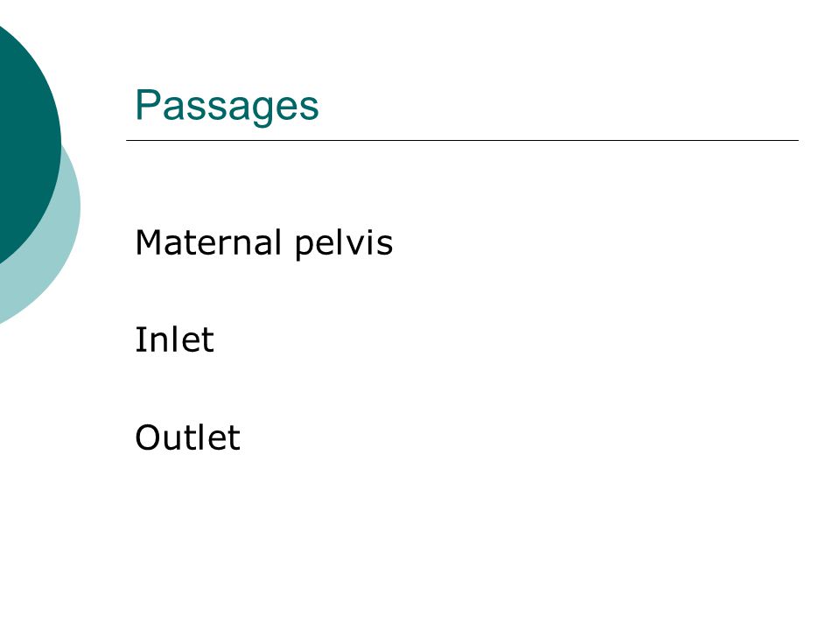The image size is (840, 630).
Task: Click the horizontal divider line under title
Action: (x=462, y=140)
